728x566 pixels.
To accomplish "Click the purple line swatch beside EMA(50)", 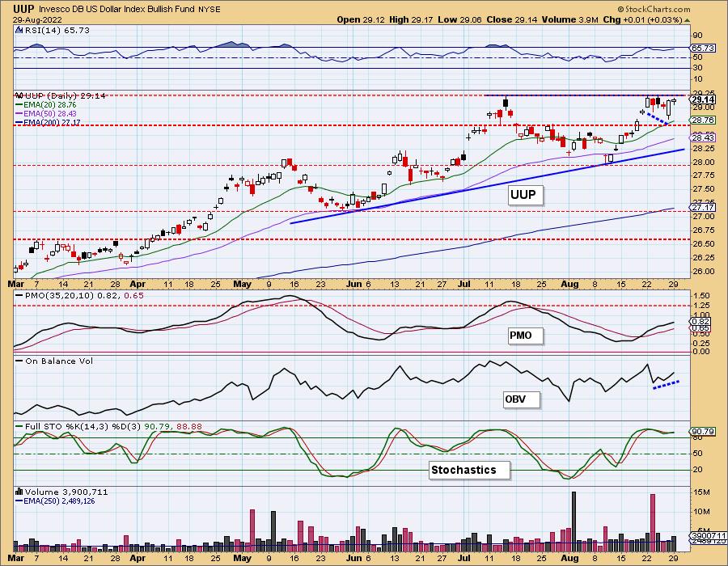I will [19, 114].
